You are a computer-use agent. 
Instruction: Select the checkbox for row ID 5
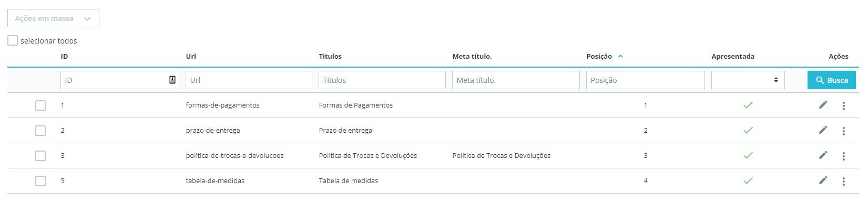click(x=40, y=181)
